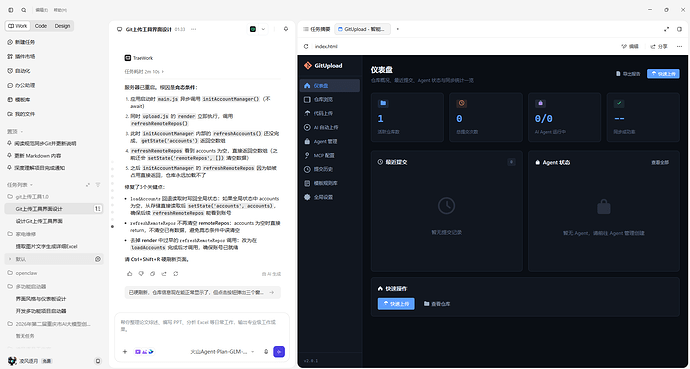Click settings icon on 默认 row
This screenshot has width=690, height=369.
pos(98,259)
